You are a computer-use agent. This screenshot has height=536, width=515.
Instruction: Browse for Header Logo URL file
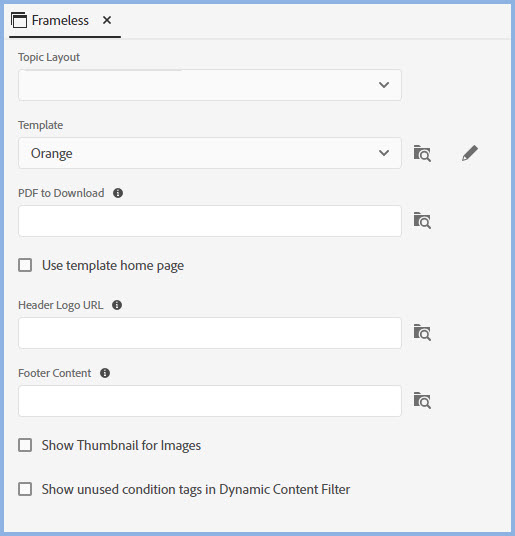point(422,333)
